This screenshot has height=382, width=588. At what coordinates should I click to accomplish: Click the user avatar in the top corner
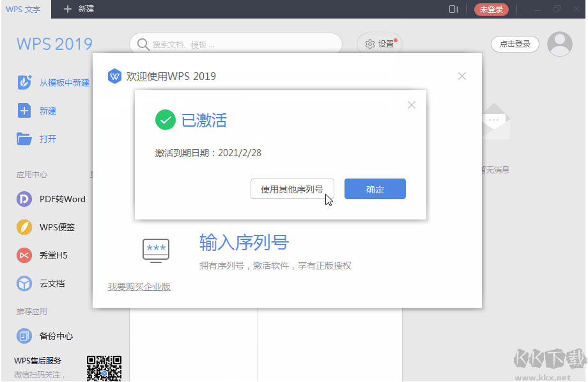559,44
